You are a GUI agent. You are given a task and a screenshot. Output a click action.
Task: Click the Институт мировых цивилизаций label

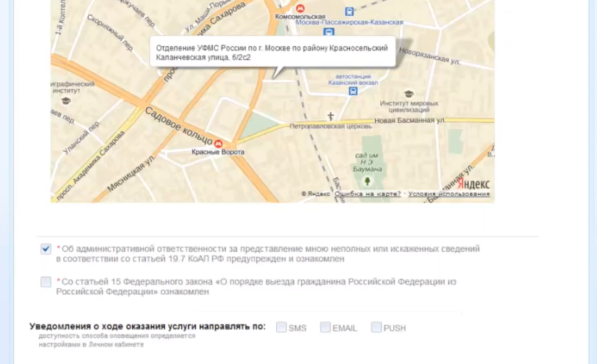tap(409, 106)
